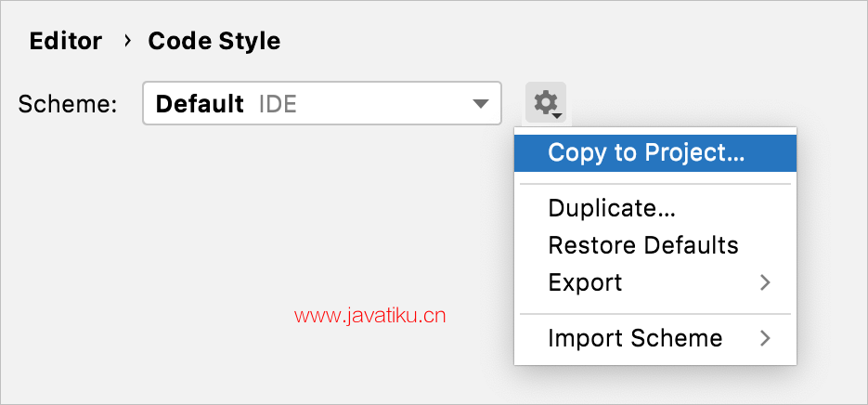Open the www.javatiku.cn watermark link

[x=369, y=317]
